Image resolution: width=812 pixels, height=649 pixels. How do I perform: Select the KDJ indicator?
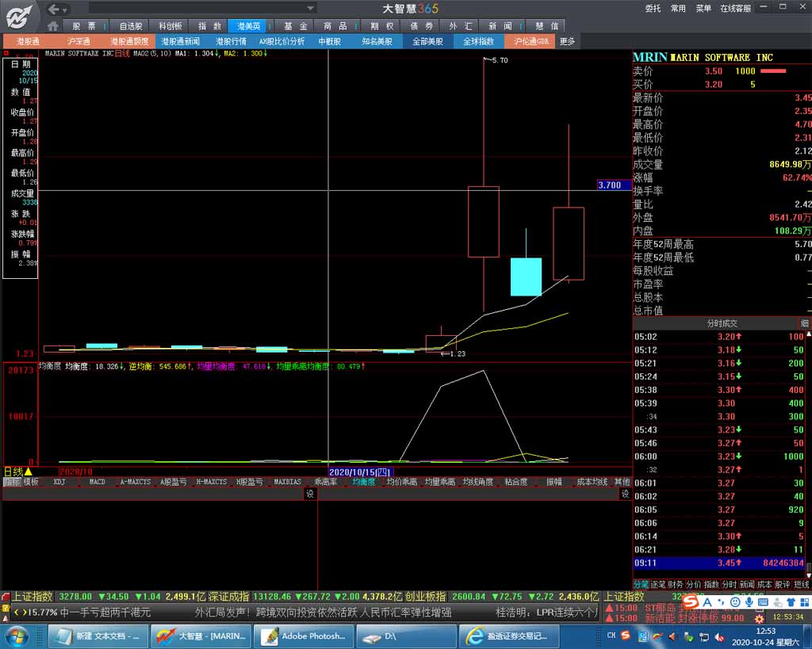59,482
